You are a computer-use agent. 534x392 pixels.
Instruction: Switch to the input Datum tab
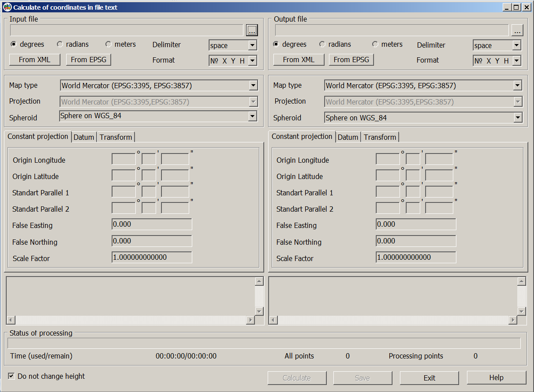point(84,137)
